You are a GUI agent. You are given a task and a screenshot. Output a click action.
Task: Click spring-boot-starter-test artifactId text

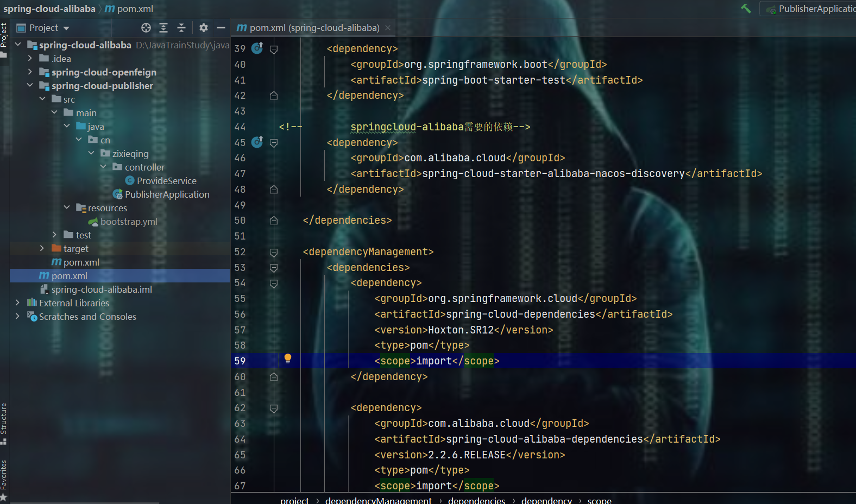point(494,80)
